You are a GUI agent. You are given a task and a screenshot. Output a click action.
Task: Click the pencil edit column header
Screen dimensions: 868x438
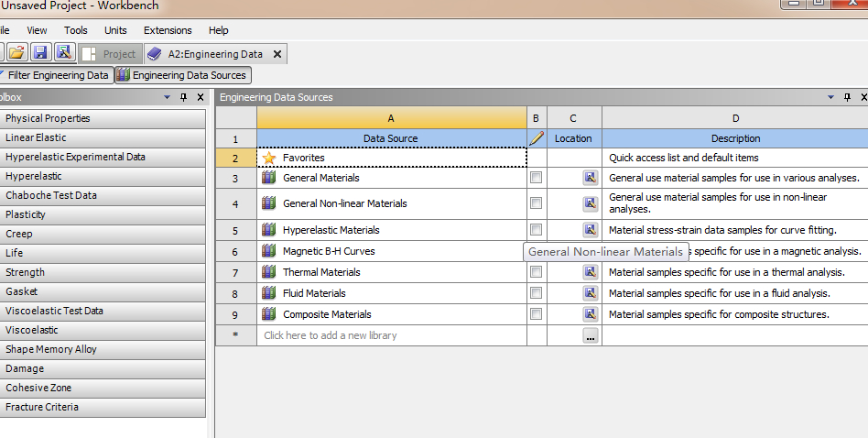(x=537, y=138)
